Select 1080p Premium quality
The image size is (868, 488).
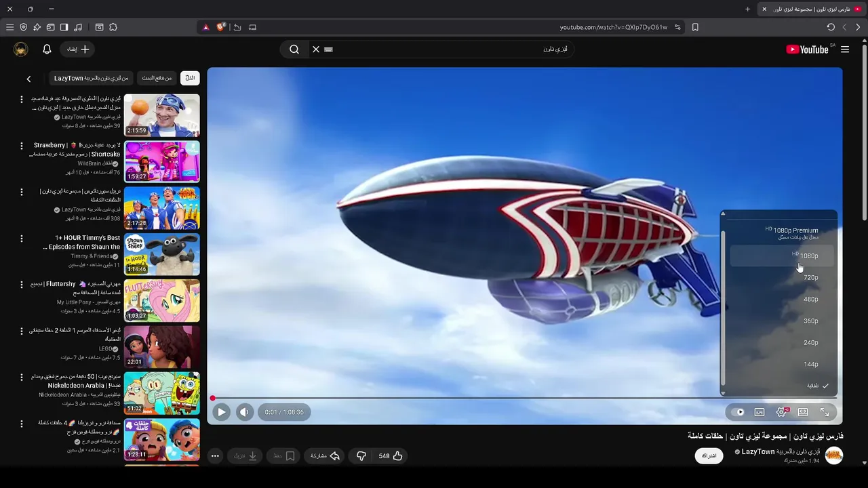pos(781,233)
